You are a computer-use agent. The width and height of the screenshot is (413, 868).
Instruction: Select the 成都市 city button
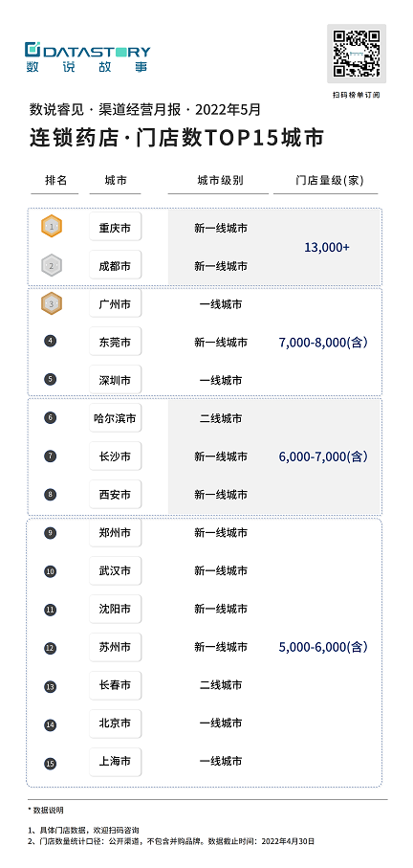tap(115, 265)
